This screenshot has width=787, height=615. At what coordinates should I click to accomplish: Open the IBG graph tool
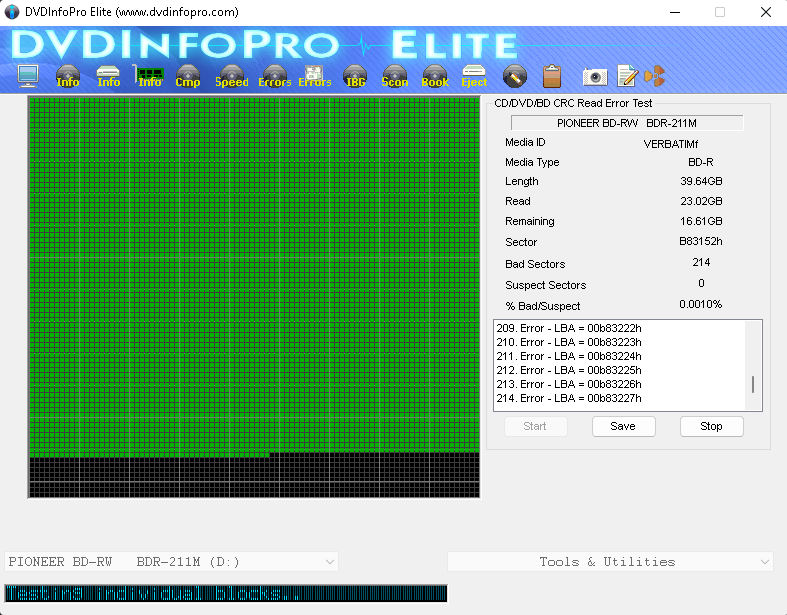point(355,76)
